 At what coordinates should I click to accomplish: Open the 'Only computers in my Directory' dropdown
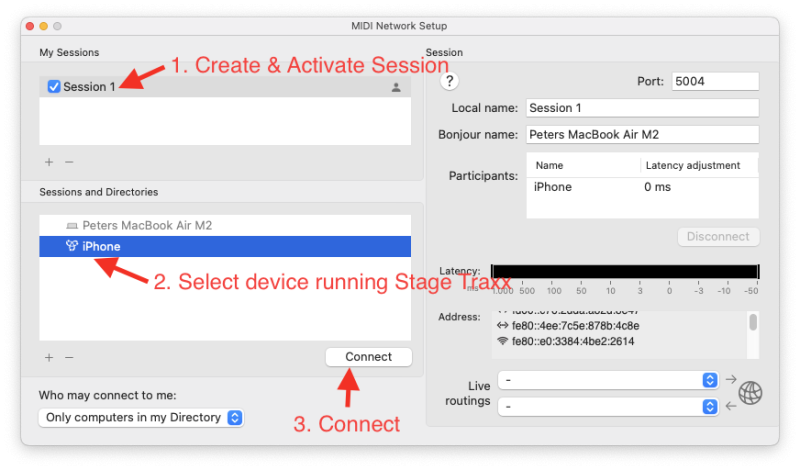(141, 417)
